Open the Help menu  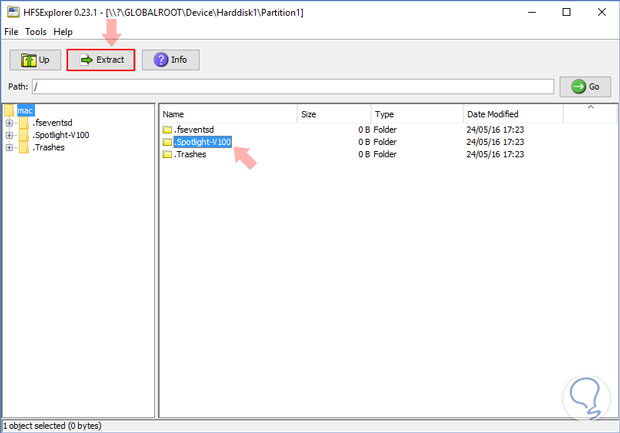[63, 32]
